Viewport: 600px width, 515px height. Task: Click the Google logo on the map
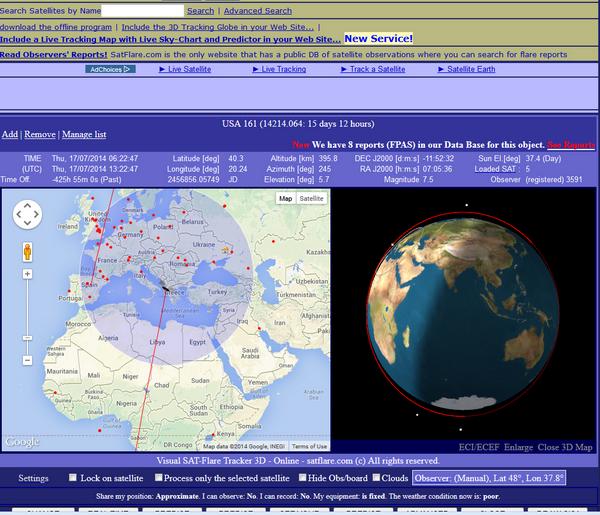click(x=22, y=442)
